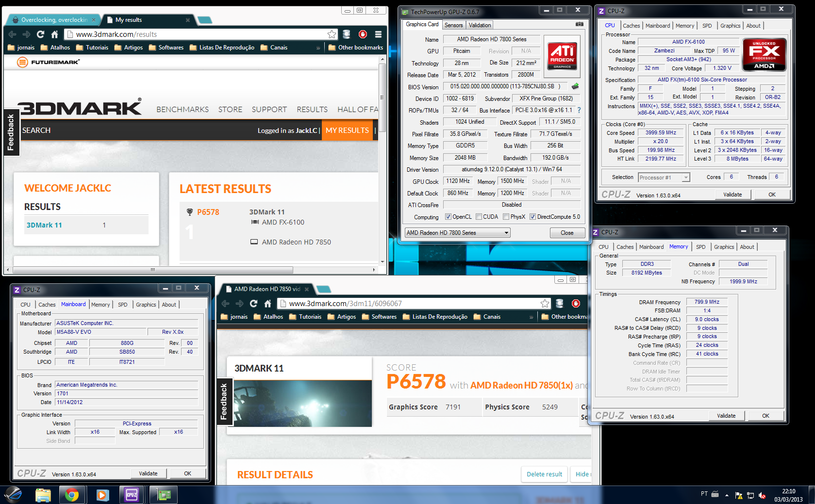Click the new tab button in the top browser

[205, 20]
